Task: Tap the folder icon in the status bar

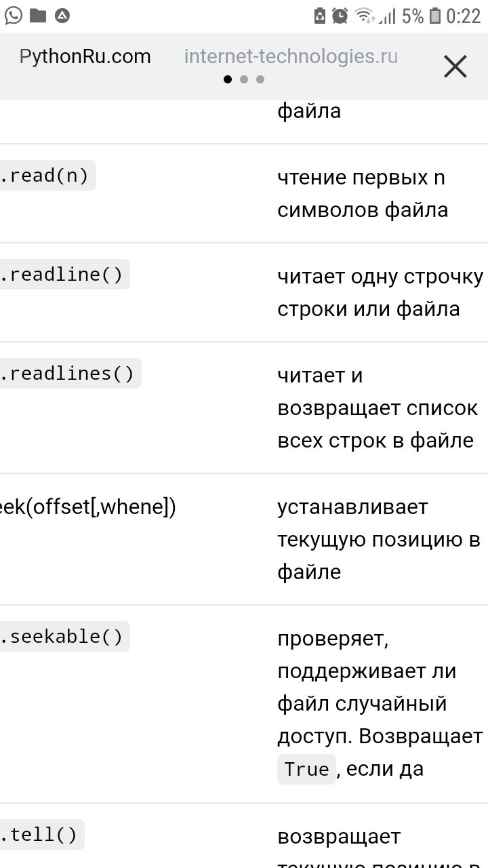Action: [37, 15]
